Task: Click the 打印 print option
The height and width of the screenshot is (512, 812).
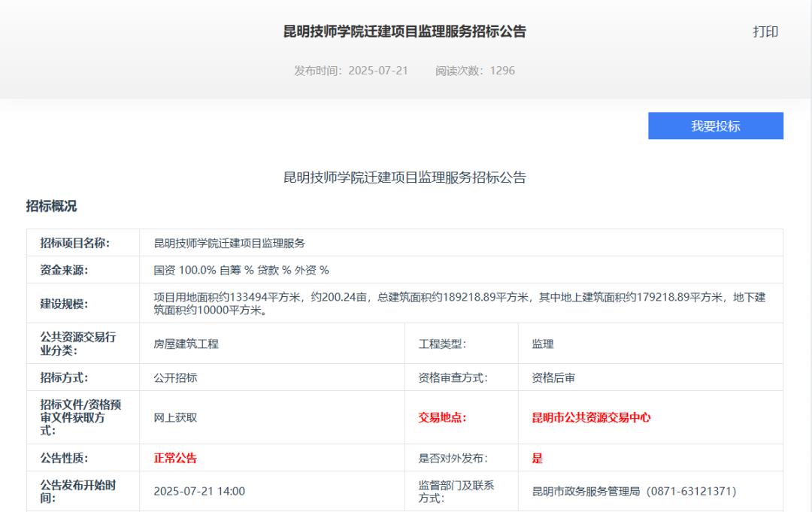Action: [766, 31]
